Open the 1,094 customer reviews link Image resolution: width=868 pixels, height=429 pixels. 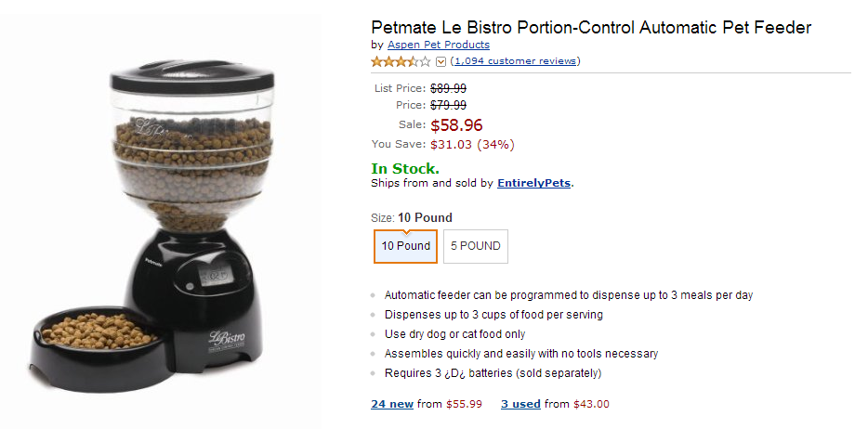[515, 61]
